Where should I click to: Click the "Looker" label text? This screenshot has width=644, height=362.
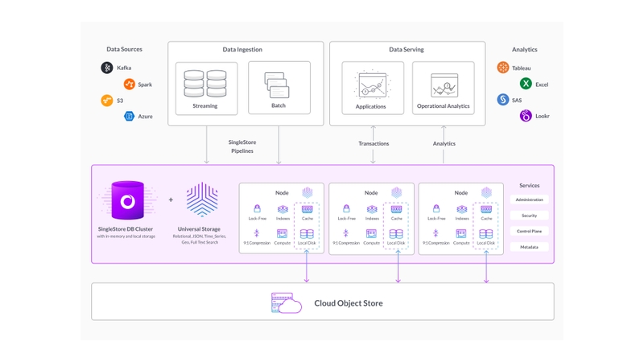tap(543, 116)
